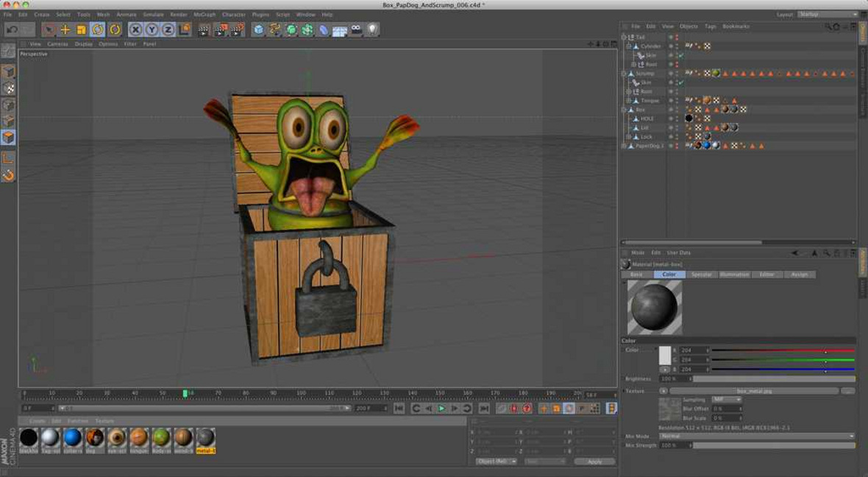
Task: Toggle the Y axis lock
Action: pyautogui.click(x=152, y=29)
